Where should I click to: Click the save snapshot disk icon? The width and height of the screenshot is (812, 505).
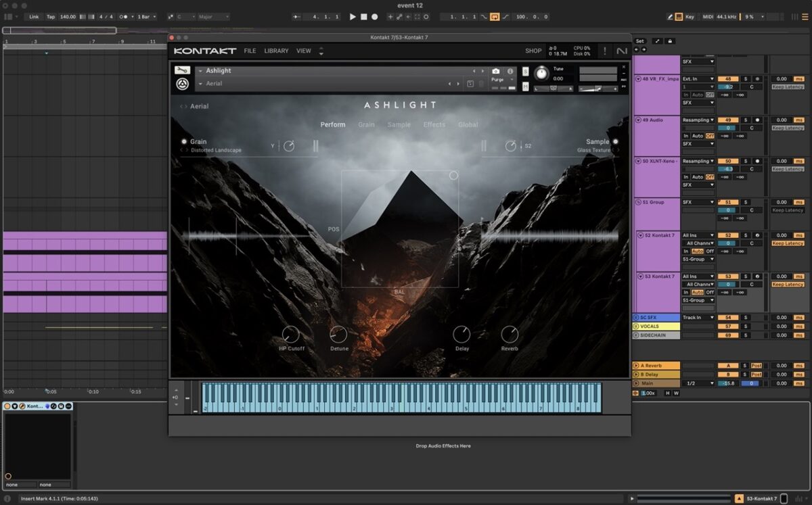[470, 84]
